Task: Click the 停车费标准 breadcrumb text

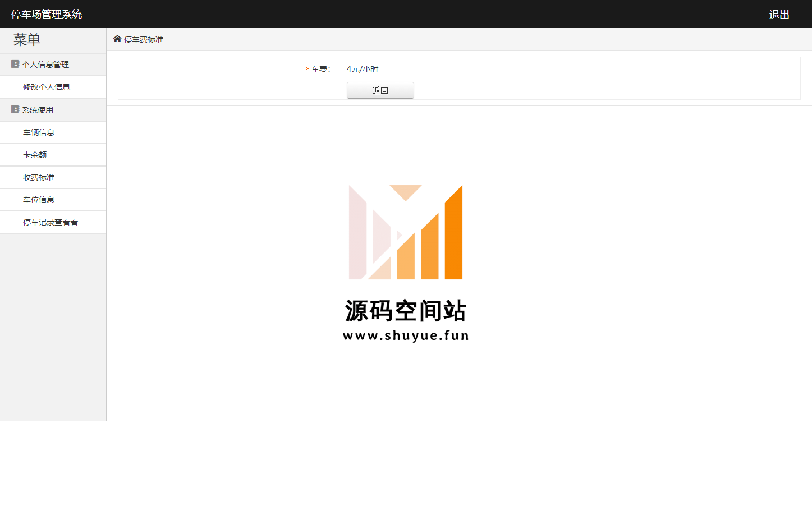Action: point(144,39)
